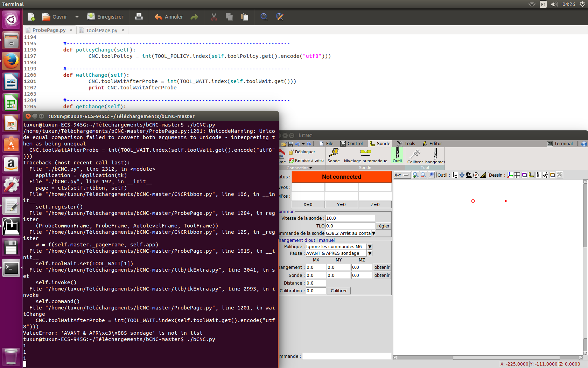Select Nivelage automatique in bCNC ribbon
The image size is (588, 368).
pyautogui.click(x=365, y=156)
